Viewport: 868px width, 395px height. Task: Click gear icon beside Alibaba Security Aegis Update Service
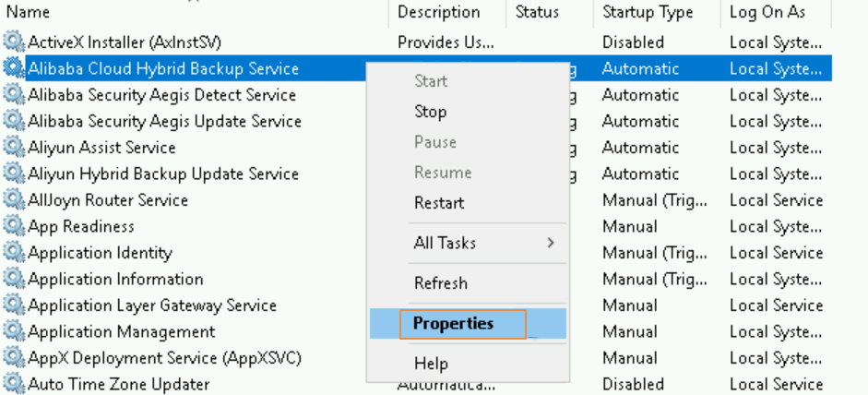tap(13, 121)
